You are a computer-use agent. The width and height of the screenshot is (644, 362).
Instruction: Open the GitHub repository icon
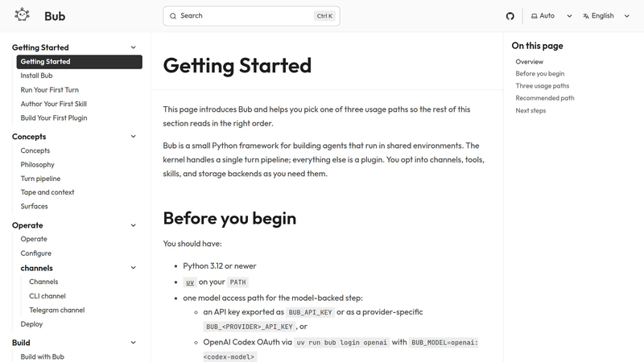point(510,16)
